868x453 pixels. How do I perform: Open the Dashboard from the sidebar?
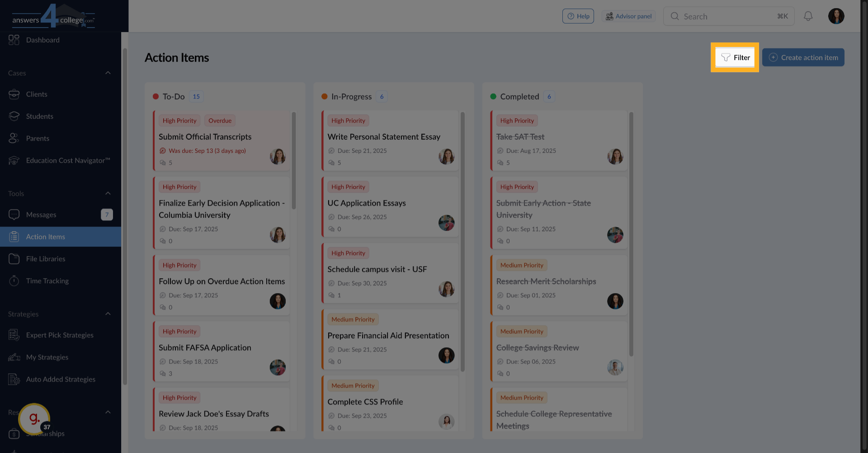pos(43,40)
